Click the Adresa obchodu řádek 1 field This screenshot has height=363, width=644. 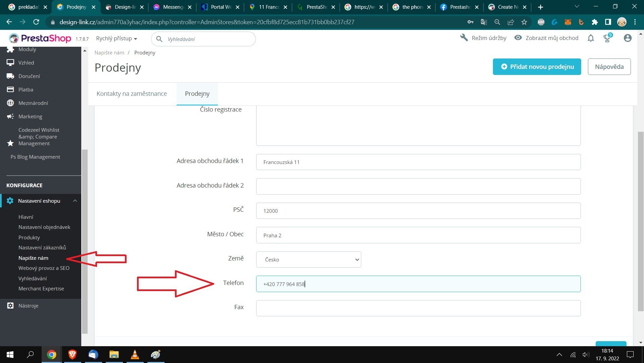418,162
